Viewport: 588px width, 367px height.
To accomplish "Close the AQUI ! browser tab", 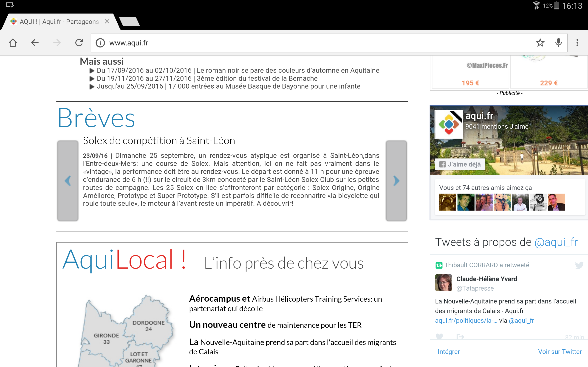I will 107,22.
